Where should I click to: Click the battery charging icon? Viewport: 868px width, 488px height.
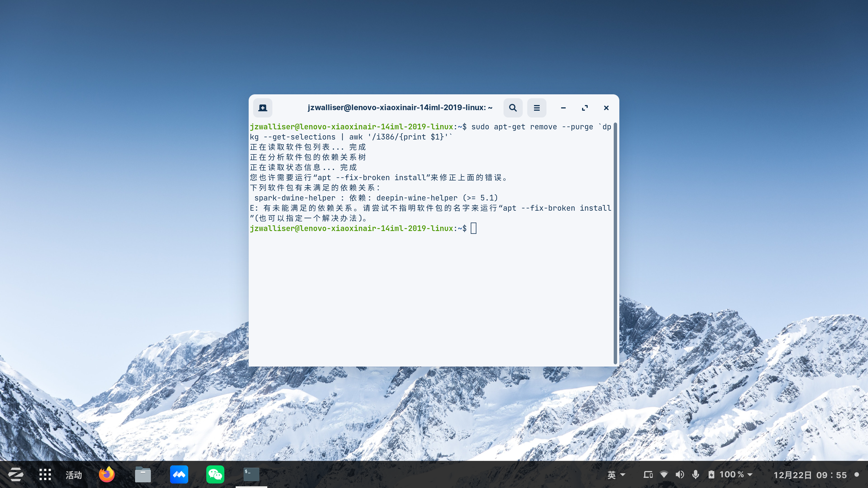[711, 475]
